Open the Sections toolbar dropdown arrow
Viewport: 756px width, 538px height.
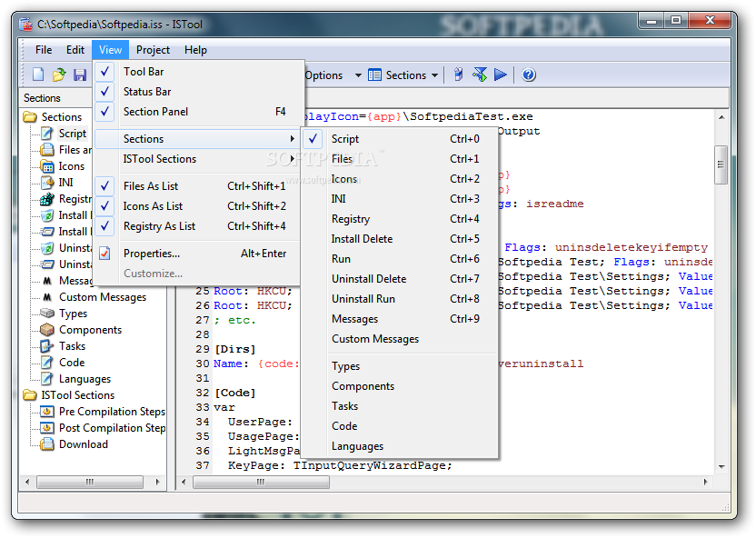pyautogui.click(x=434, y=75)
